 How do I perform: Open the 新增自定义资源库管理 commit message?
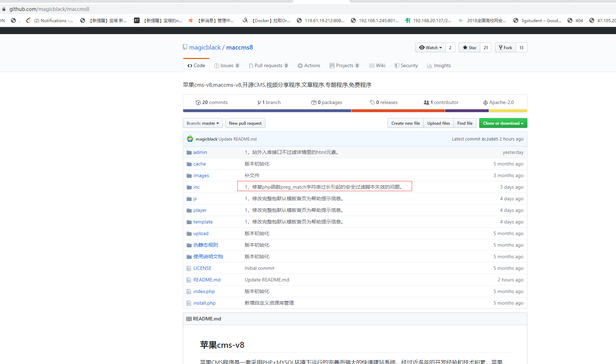[269, 303]
